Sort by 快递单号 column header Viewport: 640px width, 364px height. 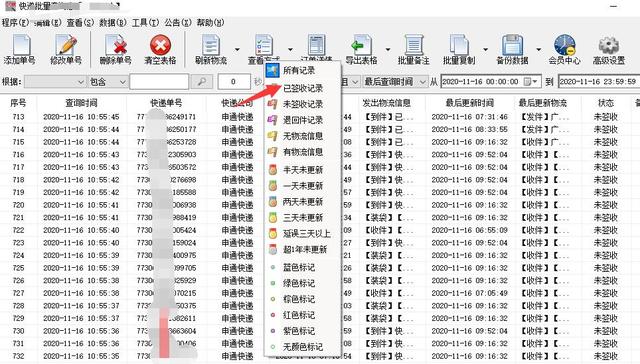(x=166, y=103)
